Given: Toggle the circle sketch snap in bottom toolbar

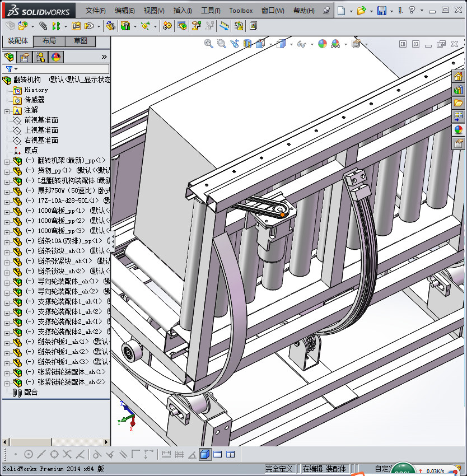Looking at the screenshot, I should 29,454.
